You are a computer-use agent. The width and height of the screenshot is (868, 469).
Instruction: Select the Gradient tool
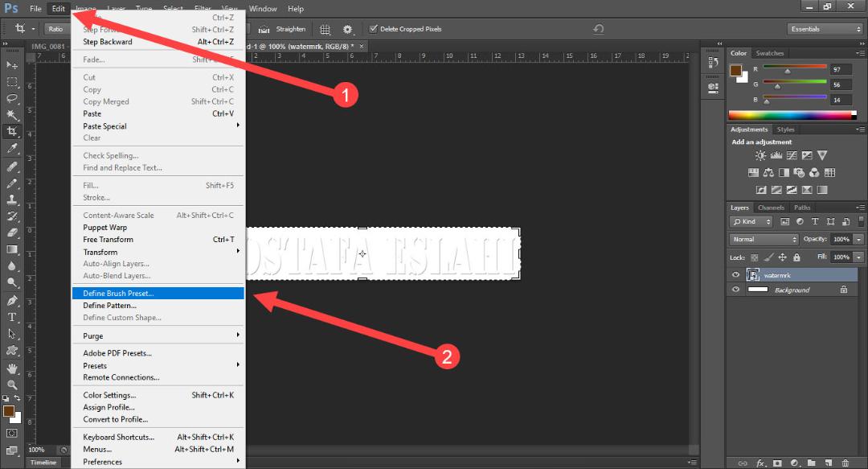[11, 249]
